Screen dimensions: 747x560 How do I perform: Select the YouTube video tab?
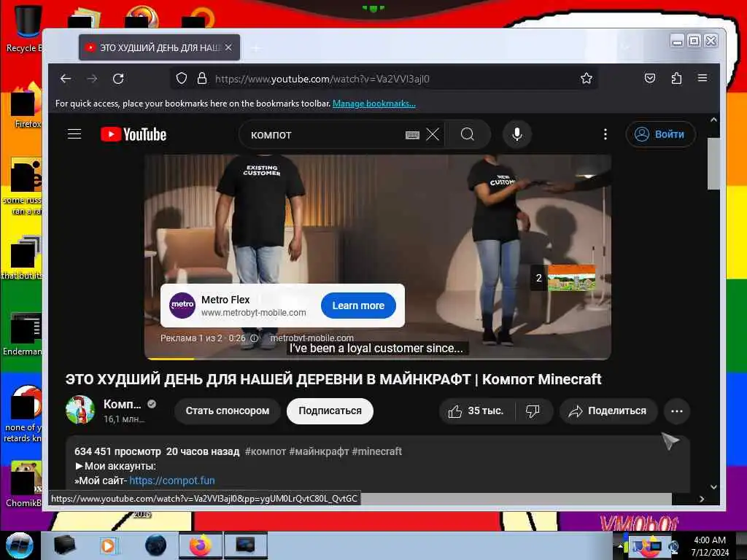click(x=160, y=47)
